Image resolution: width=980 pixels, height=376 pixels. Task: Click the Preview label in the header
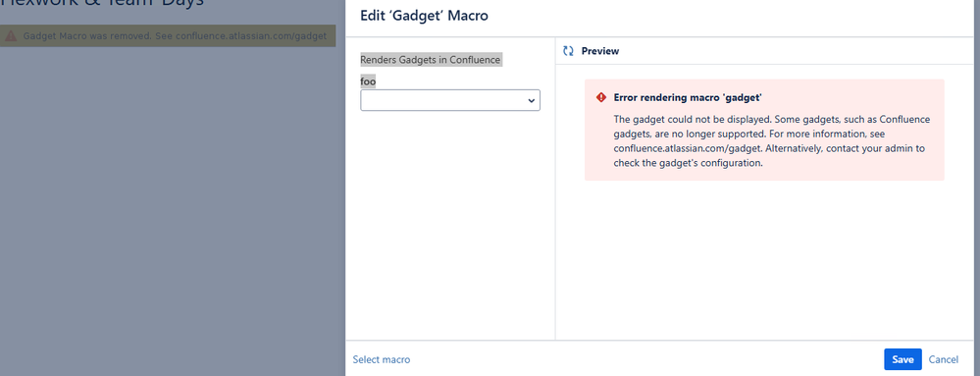click(x=600, y=51)
